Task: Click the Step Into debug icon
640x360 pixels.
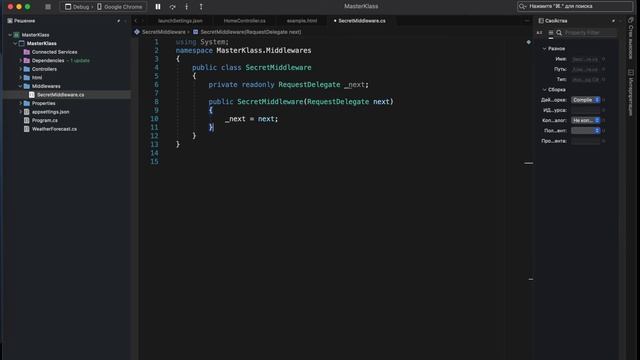Action: click(187, 7)
